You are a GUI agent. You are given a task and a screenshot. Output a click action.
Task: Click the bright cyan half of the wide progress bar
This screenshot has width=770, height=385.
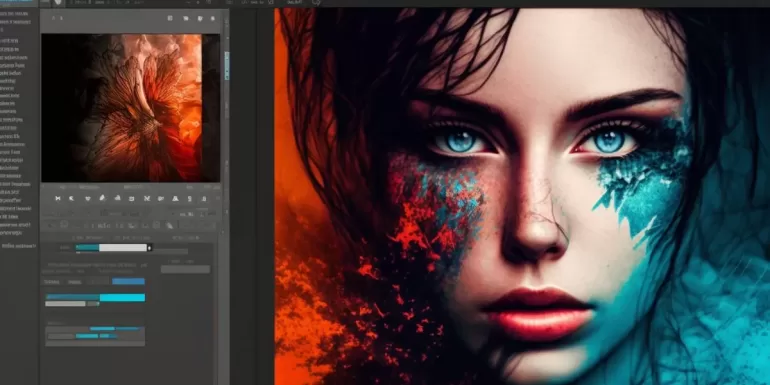122,297
